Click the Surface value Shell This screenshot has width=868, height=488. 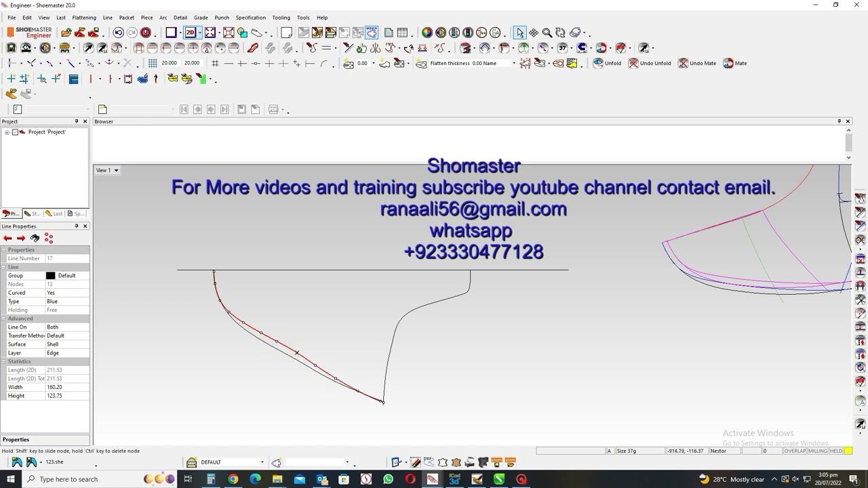[67, 344]
